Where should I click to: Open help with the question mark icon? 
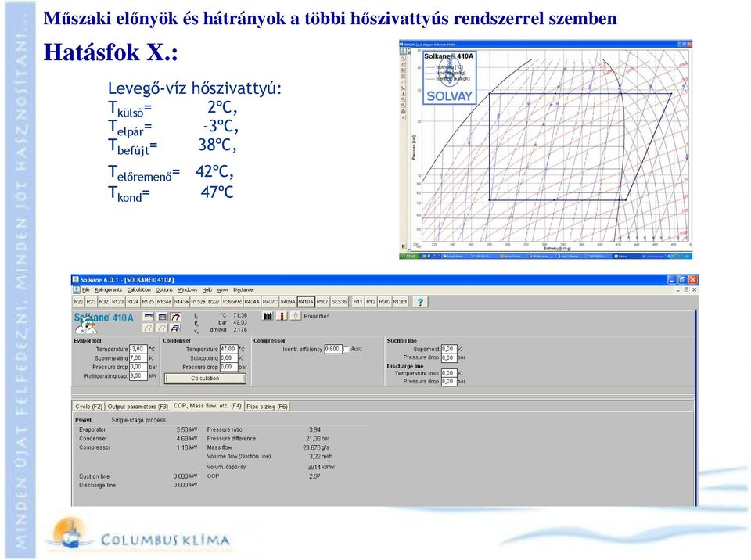[x=420, y=302]
